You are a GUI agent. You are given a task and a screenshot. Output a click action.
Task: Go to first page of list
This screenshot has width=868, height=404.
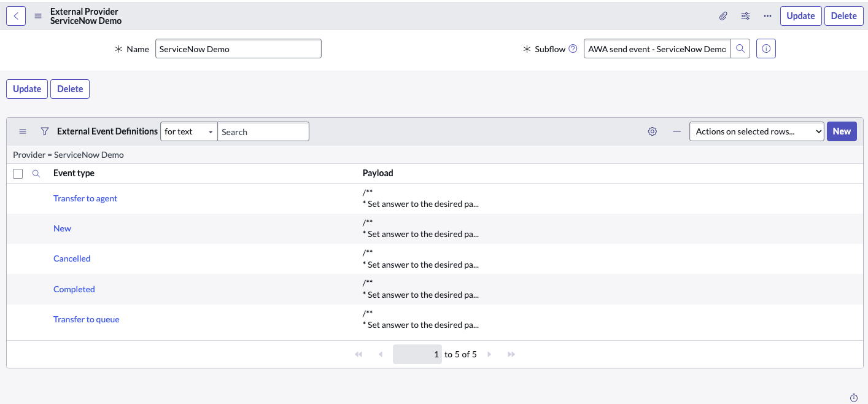click(358, 354)
